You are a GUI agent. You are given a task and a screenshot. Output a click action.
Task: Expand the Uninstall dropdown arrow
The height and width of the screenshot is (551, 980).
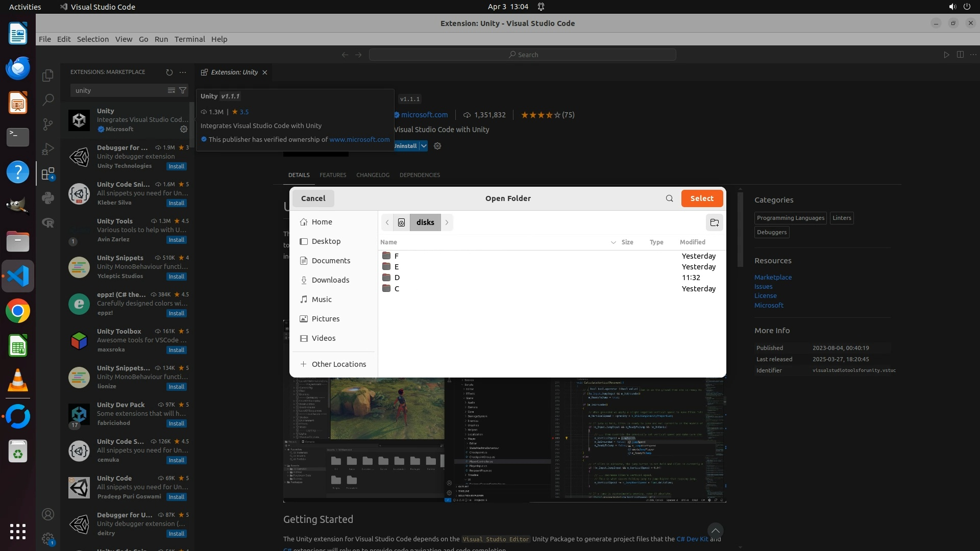[x=424, y=146]
